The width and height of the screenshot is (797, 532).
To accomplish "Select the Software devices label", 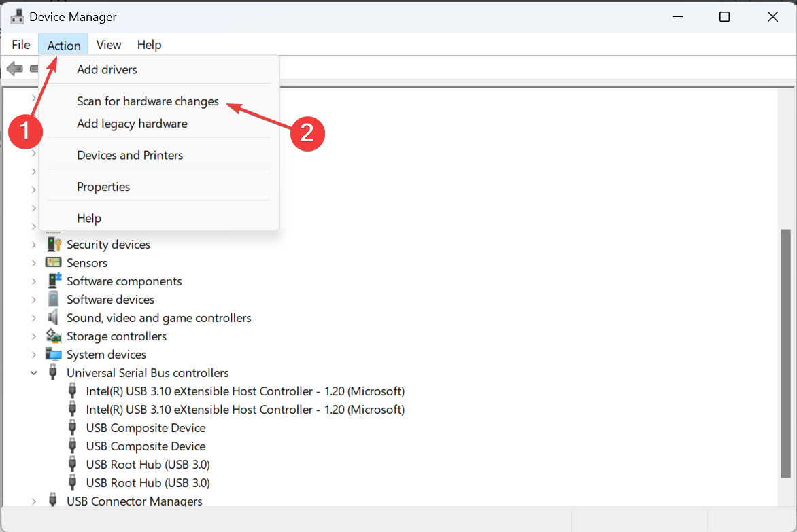I will pyautogui.click(x=110, y=300).
